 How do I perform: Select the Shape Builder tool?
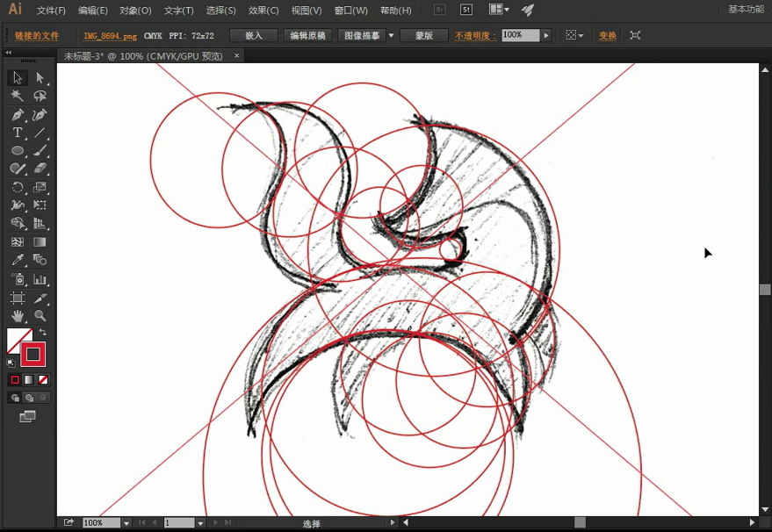(x=18, y=223)
